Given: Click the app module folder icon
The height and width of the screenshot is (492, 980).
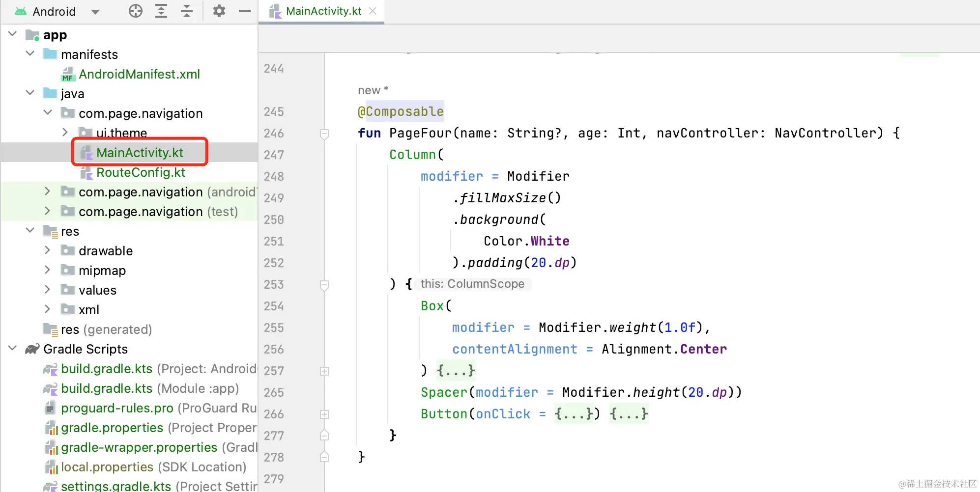Looking at the screenshot, I should (x=32, y=35).
